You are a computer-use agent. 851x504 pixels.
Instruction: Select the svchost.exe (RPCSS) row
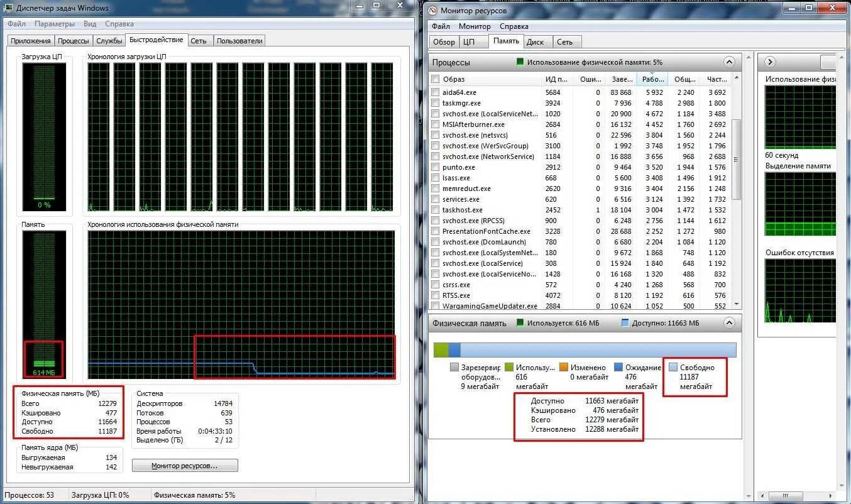point(579,221)
